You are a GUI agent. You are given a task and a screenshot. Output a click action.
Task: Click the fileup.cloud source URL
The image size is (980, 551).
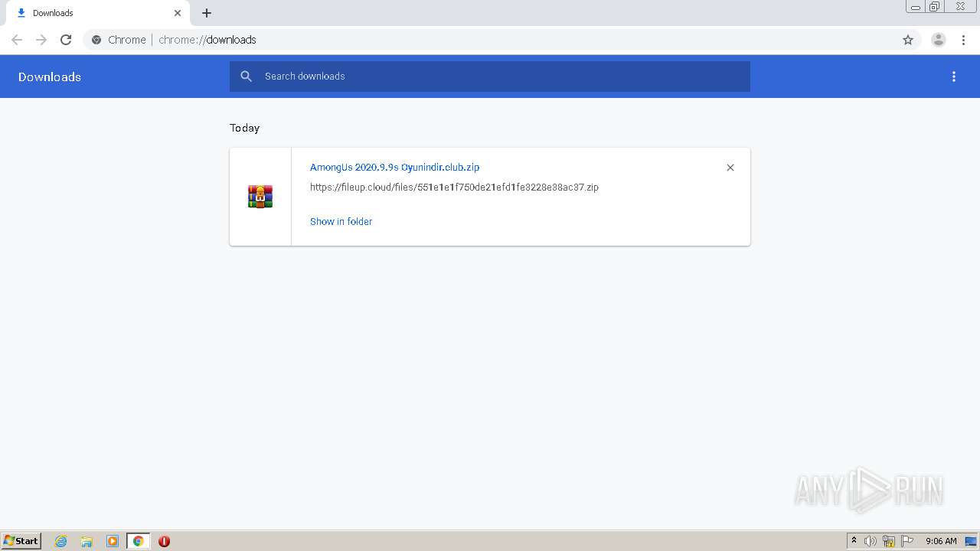[x=454, y=187]
